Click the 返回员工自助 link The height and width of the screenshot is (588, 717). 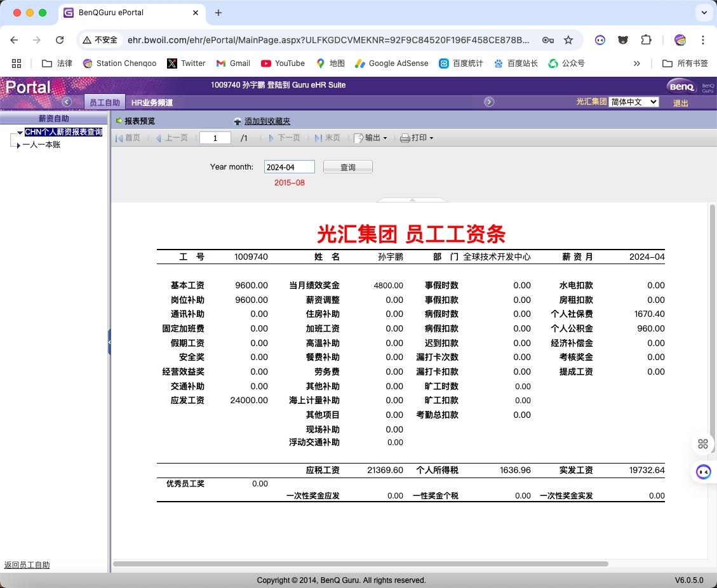[27, 565]
